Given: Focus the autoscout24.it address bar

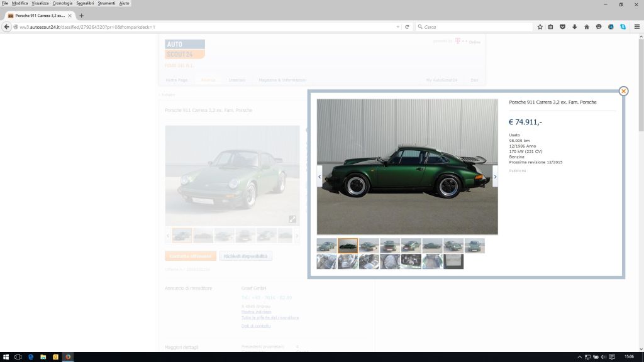Looking at the screenshot, I should [206, 27].
